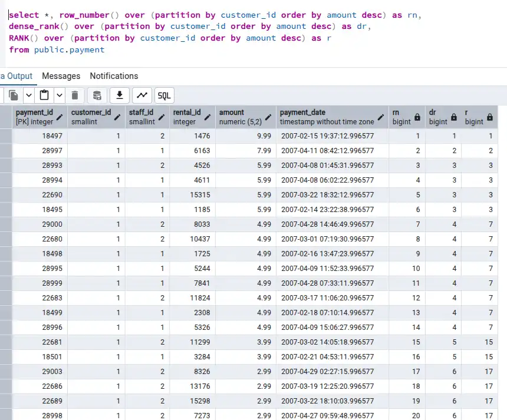Open the Notifications tab

pos(114,76)
